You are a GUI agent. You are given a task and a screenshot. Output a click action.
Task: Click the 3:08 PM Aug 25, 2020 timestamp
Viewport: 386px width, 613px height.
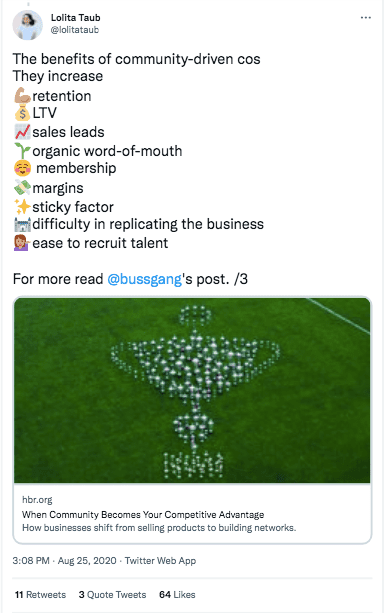[65, 561]
